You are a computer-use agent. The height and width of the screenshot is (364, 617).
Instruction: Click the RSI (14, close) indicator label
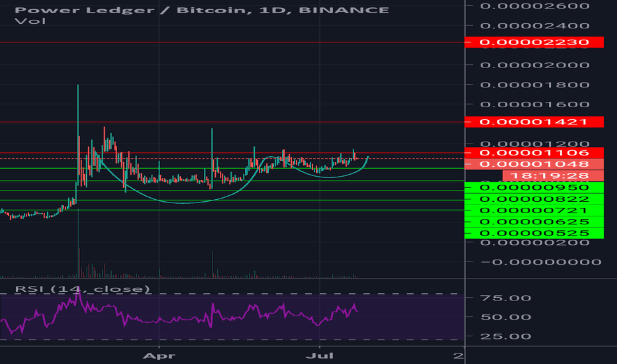pos(83,289)
